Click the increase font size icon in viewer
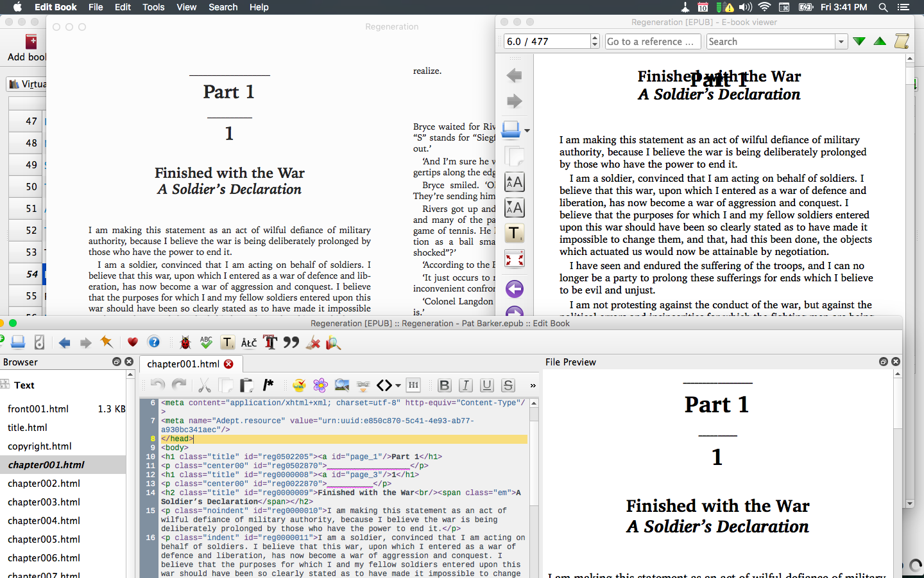This screenshot has height=578, width=924. [x=515, y=182]
